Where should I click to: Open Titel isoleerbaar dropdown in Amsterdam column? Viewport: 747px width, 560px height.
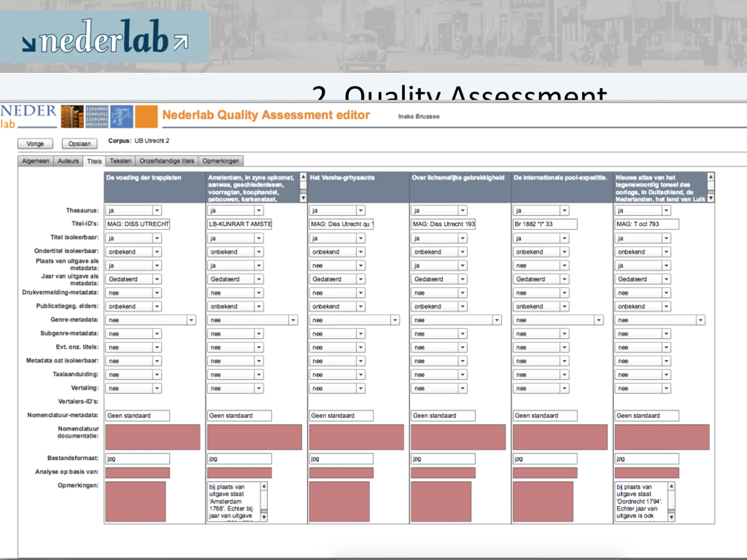point(235,238)
